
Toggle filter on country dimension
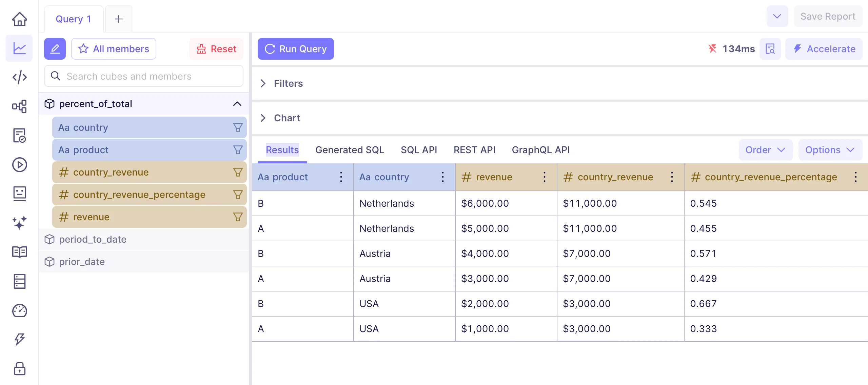(x=238, y=127)
